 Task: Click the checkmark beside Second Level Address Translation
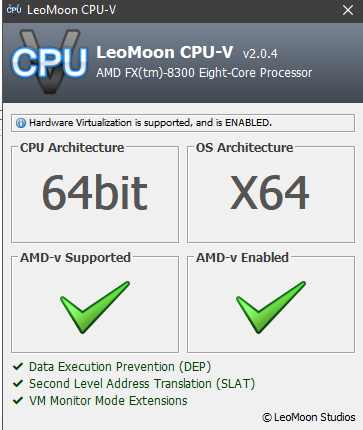tap(18, 384)
